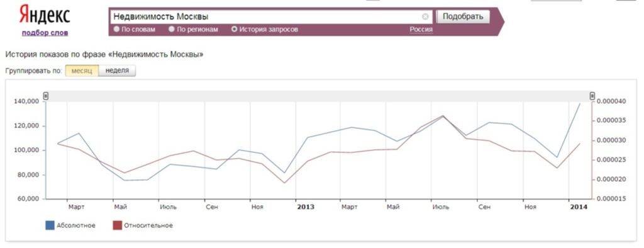This screenshot has height=248, width=644.
Task: Click the Яндекс logo
Action: click(45, 16)
